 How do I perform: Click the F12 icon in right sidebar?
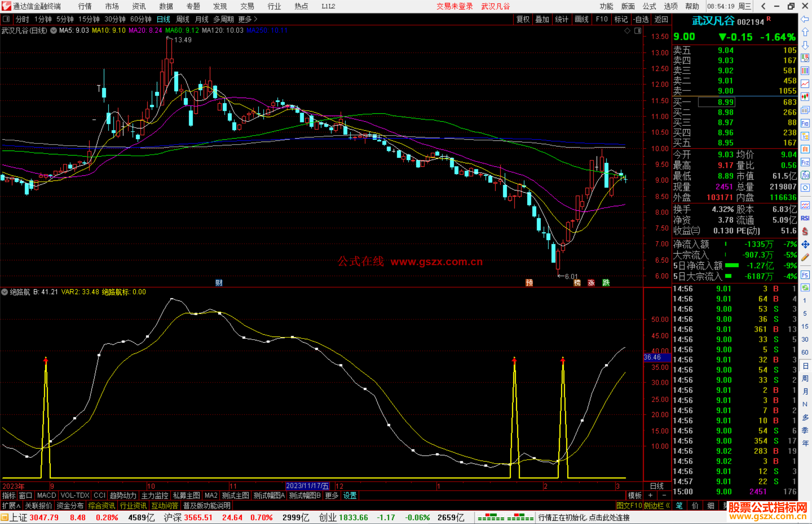click(x=805, y=162)
